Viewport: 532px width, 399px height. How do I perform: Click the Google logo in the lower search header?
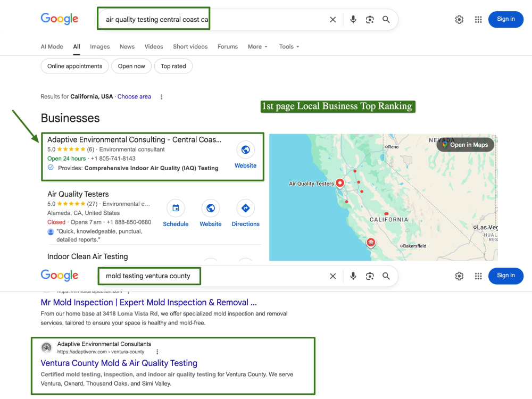coord(60,275)
